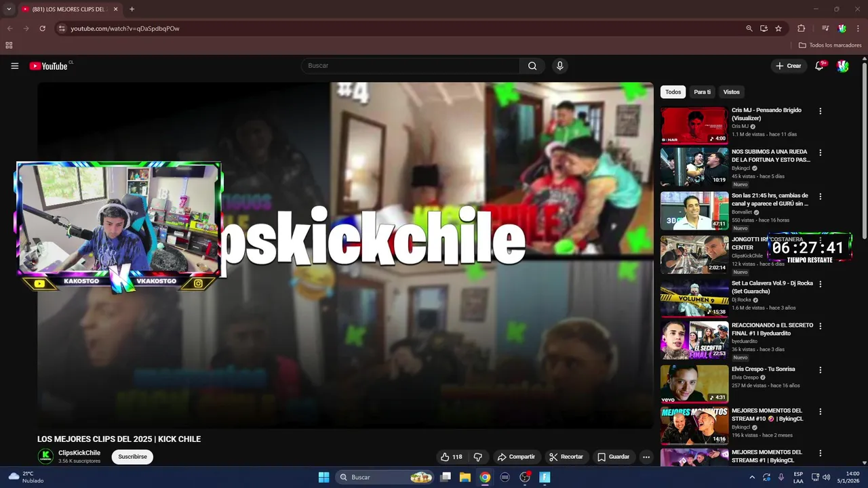The height and width of the screenshot is (488, 868).
Task: Start voice search with the microphone
Action: (x=559, y=66)
